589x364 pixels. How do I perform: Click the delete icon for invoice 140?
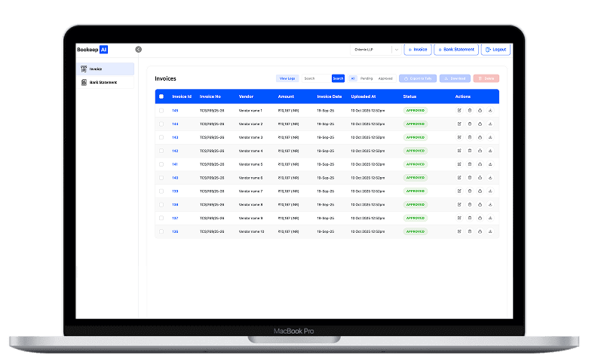tap(470, 178)
